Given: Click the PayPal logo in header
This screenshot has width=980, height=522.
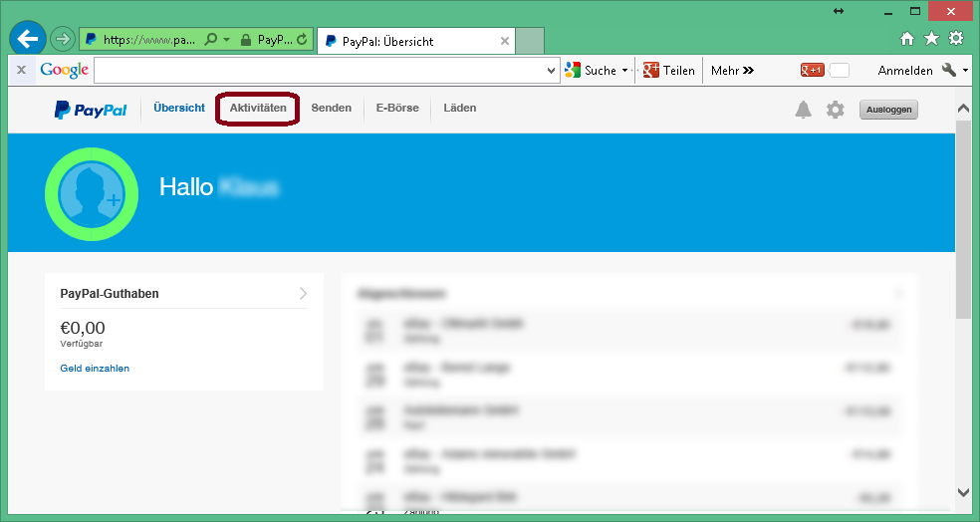Looking at the screenshot, I should coord(91,110).
